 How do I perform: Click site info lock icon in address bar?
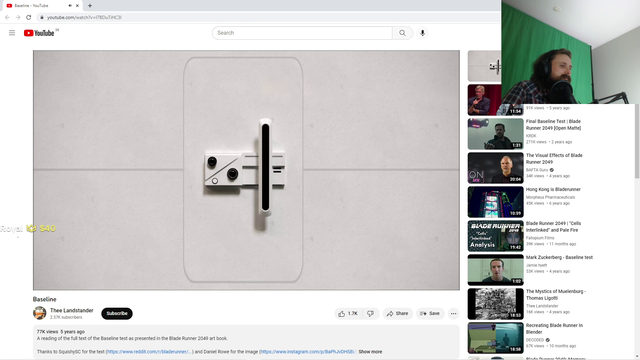(x=42, y=17)
